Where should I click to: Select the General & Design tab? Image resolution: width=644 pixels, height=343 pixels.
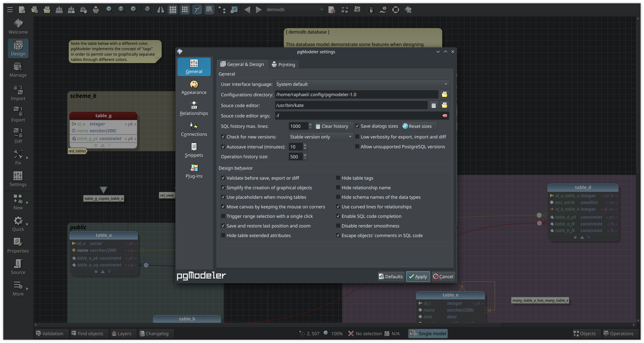coord(242,64)
